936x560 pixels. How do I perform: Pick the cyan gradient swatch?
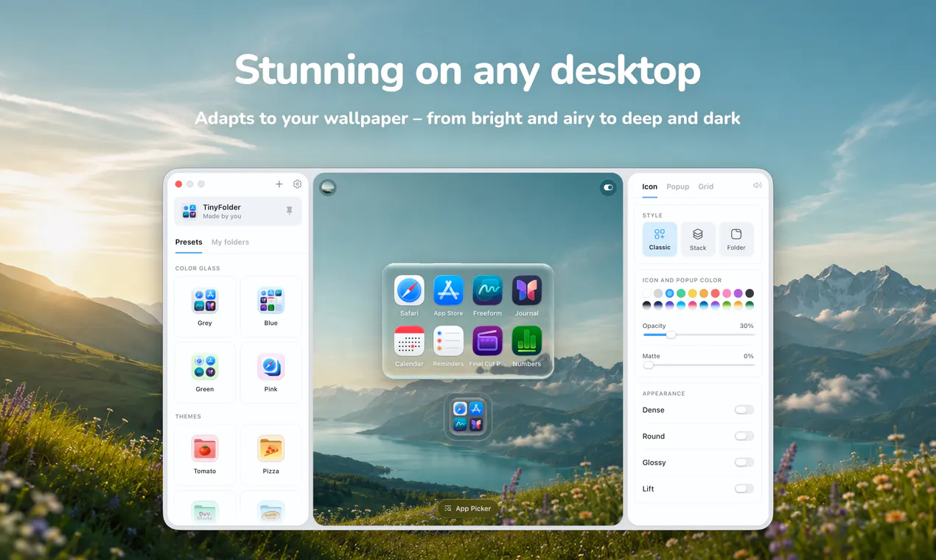(x=681, y=305)
